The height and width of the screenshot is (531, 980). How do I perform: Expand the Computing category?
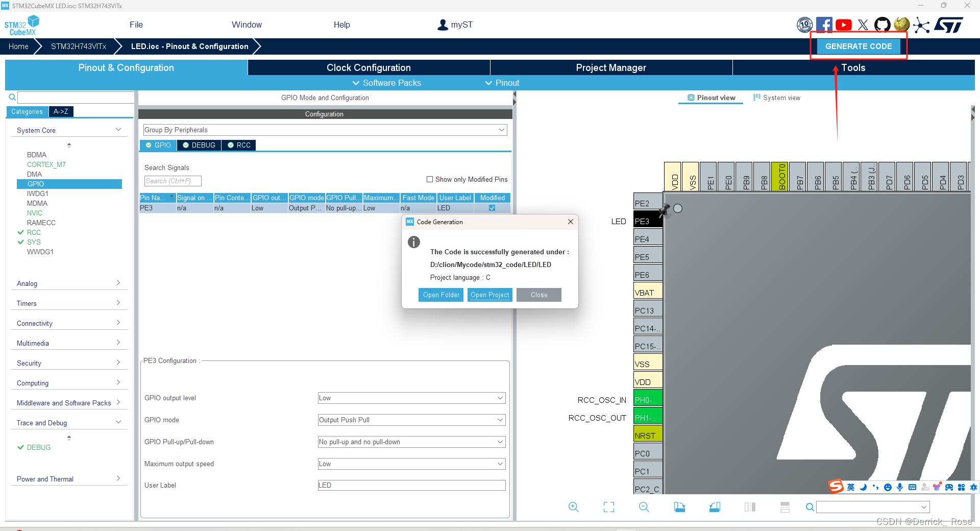point(69,383)
